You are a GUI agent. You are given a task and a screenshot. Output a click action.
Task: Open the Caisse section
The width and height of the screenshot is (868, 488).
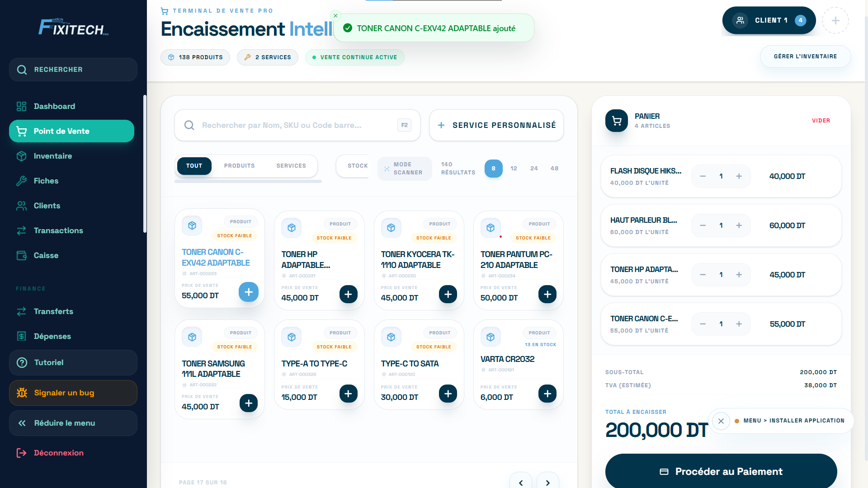click(x=46, y=255)
